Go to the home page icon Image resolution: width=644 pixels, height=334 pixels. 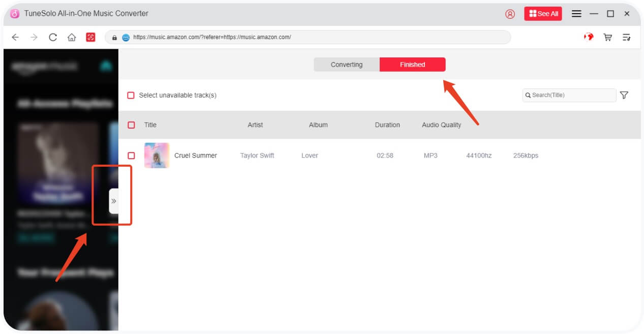[72, 37]
